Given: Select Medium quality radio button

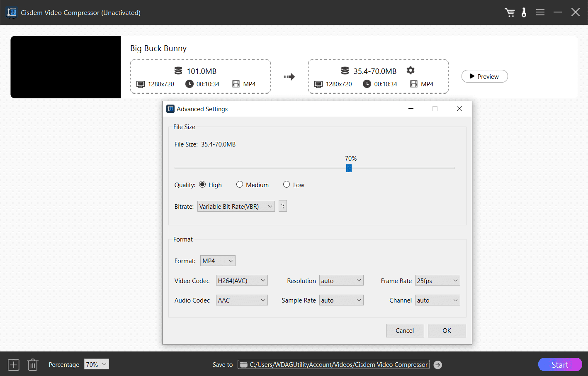Looking at the screenshot, I should click(240, 185).
